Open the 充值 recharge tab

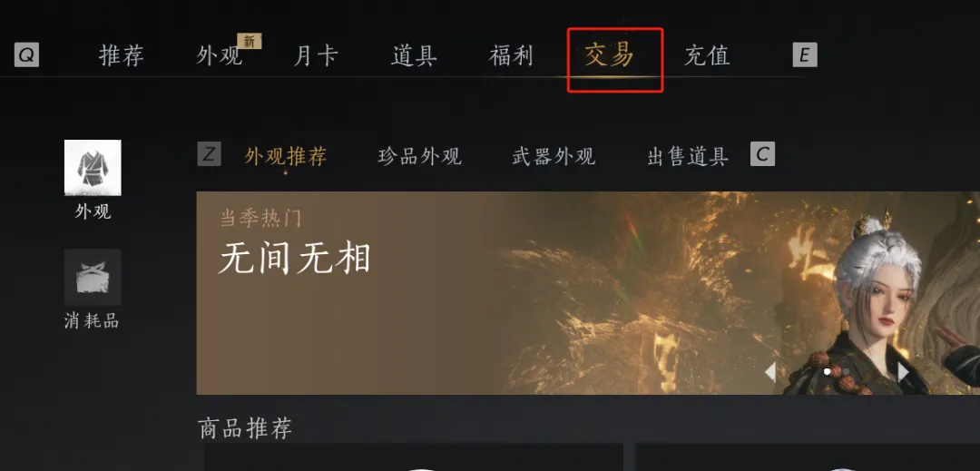[x=707, y=55]
